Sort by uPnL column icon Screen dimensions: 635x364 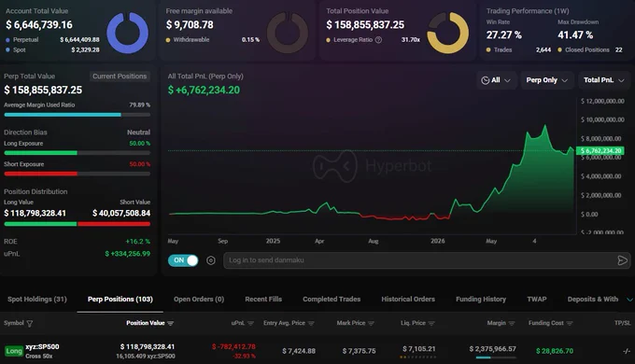(x=250, y=323)
